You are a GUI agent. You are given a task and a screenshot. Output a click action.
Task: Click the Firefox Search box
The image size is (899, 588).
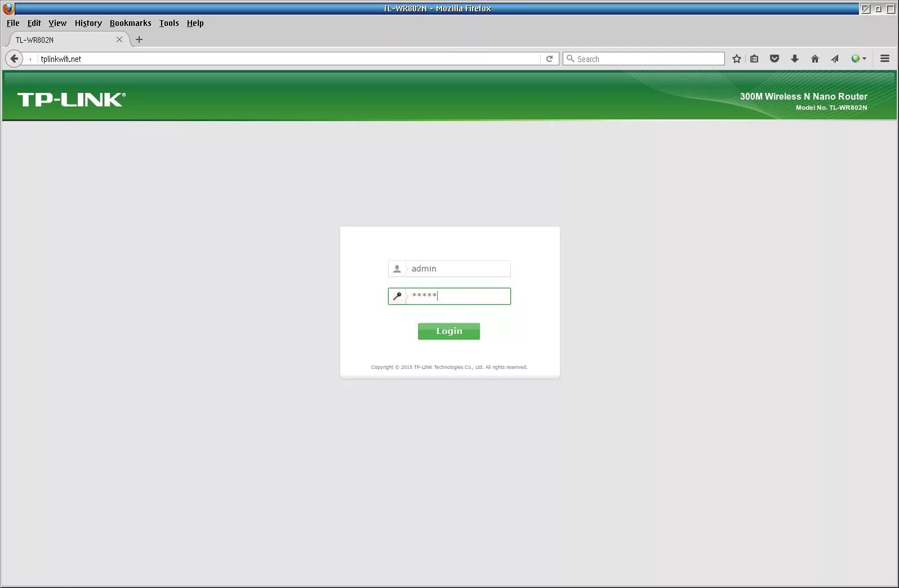tap(644, 59)
